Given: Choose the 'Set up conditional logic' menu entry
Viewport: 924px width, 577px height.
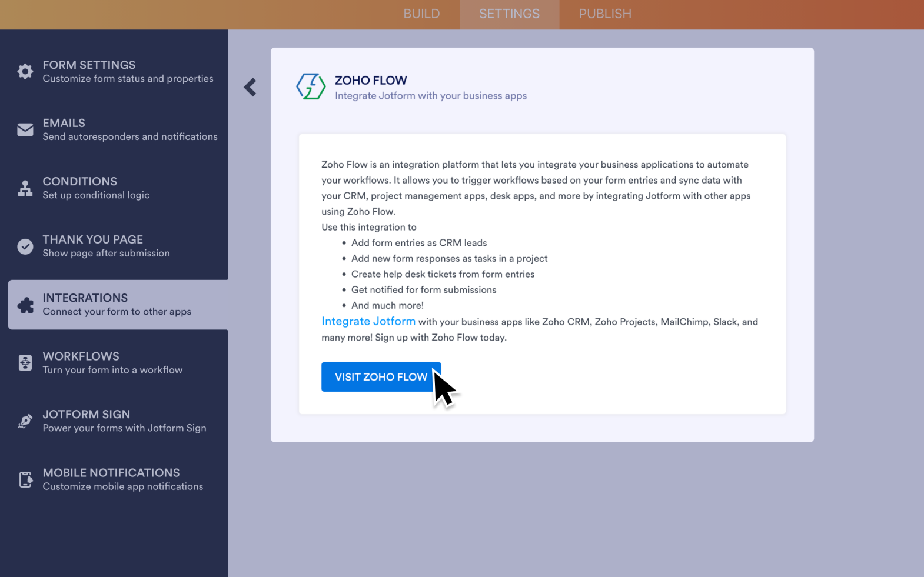Looking at the screenshot, I should click(96, 195).
